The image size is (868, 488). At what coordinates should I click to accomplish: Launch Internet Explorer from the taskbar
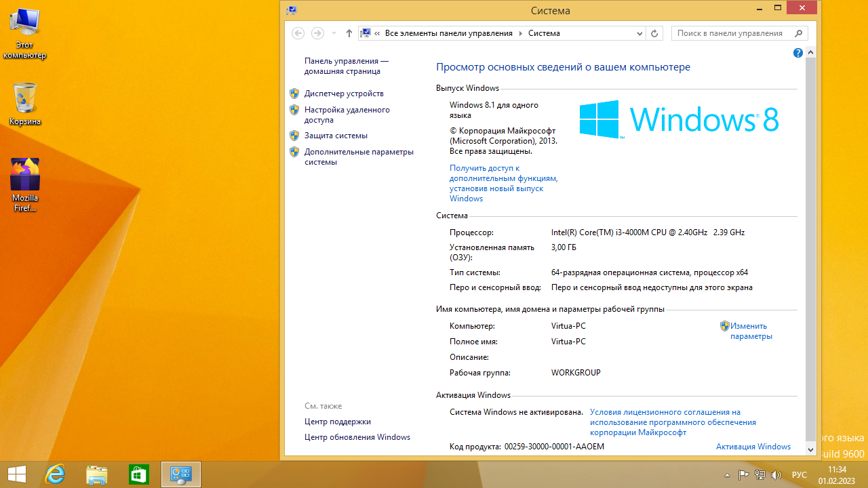point(55,474)
